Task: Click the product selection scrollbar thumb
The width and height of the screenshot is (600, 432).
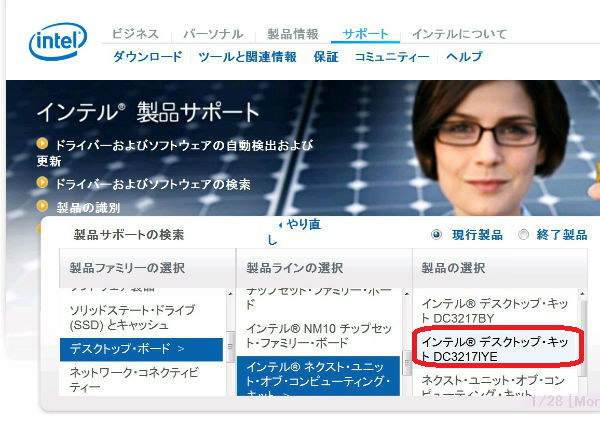Action: click(583, 338)
